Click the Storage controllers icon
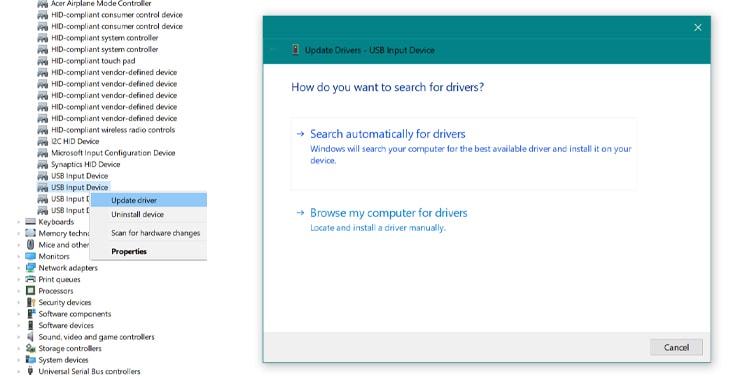The width and height of the screenshot is (750, 375). point(31,348)
